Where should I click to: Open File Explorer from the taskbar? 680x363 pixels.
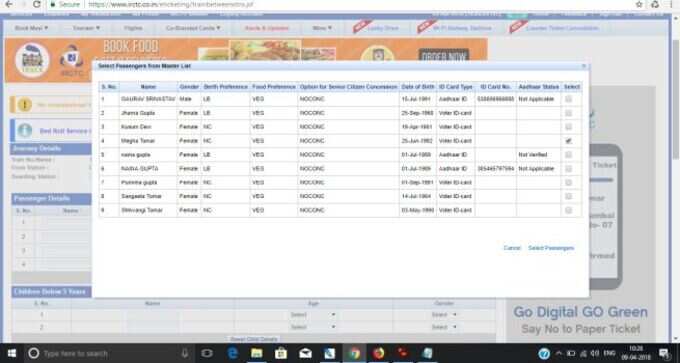pos(257,353)
